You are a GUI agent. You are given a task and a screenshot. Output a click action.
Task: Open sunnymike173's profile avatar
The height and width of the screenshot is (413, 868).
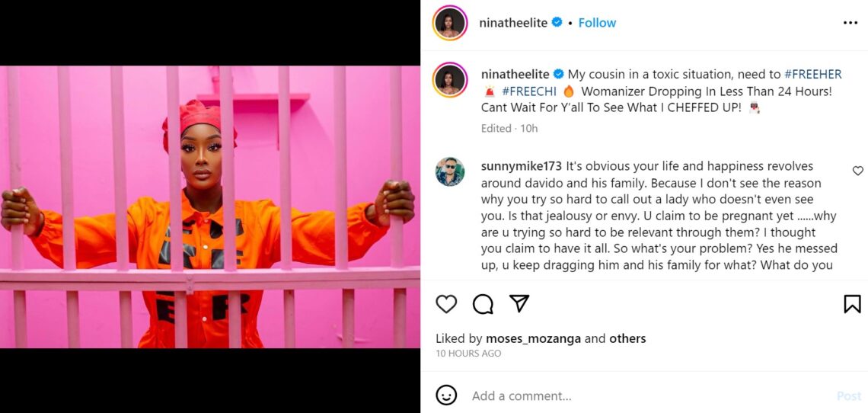(450, 171)
